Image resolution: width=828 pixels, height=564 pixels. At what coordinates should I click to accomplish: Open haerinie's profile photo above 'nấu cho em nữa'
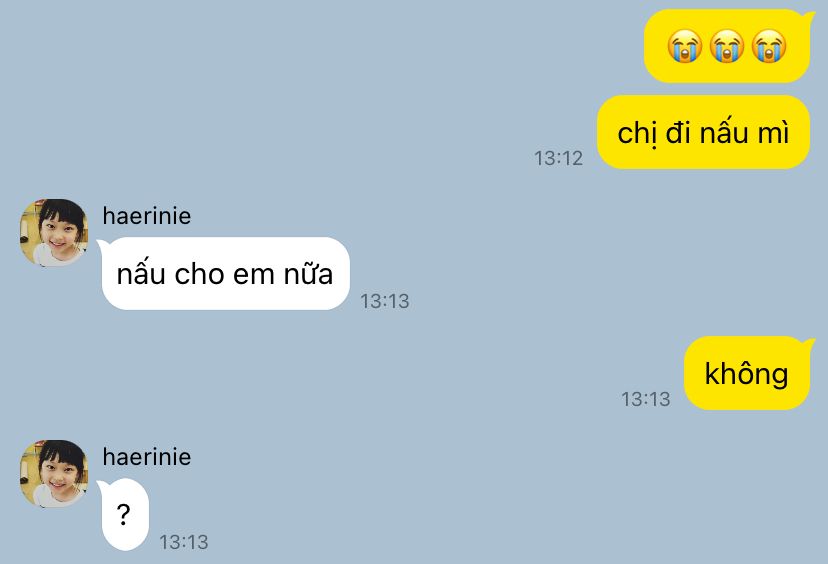point(53,232)
